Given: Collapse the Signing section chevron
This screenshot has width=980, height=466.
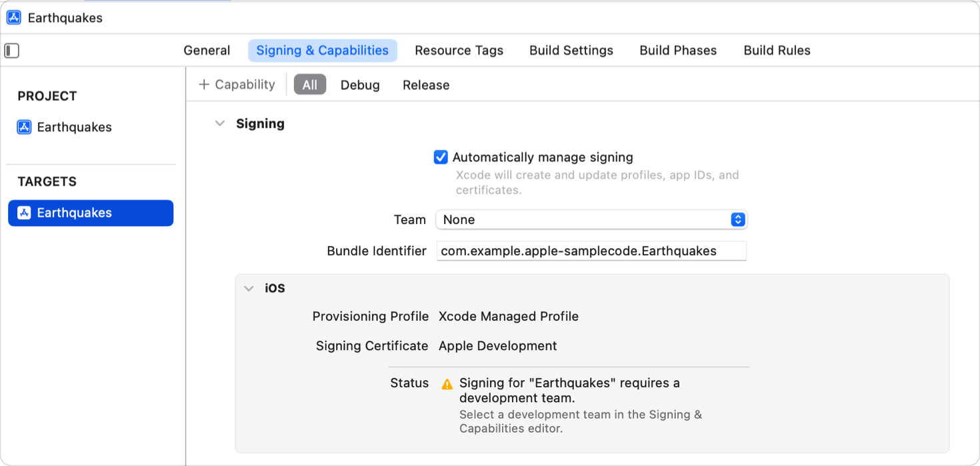Looking at the screenshot, I should pyautogui.click(x=220, y=124).
